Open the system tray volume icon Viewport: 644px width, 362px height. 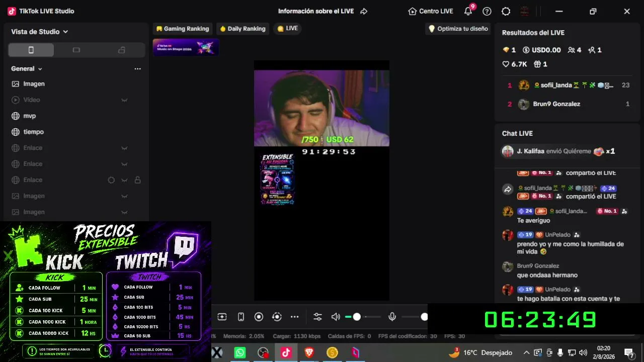[583, 353]
